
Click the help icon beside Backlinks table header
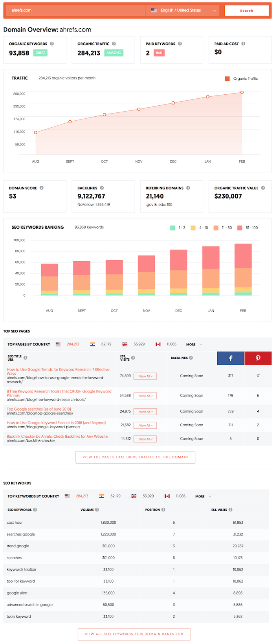tap(191, 358)
